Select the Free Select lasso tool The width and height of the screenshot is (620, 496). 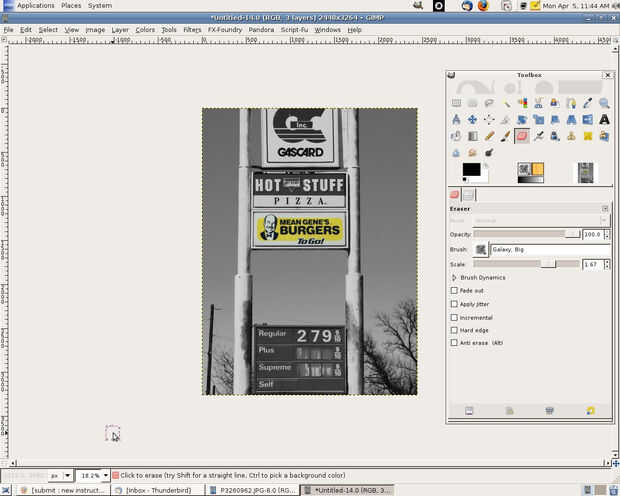pos(489,103)
